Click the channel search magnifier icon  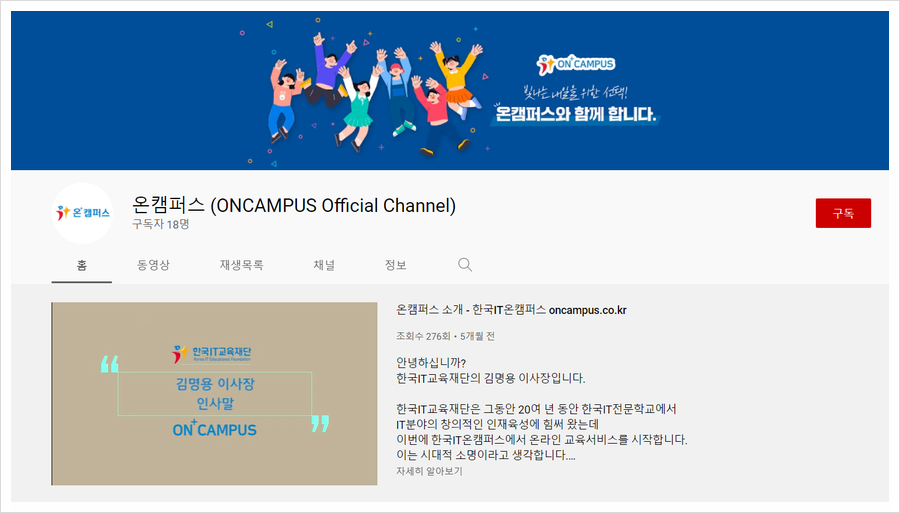(x=465, y=265)
